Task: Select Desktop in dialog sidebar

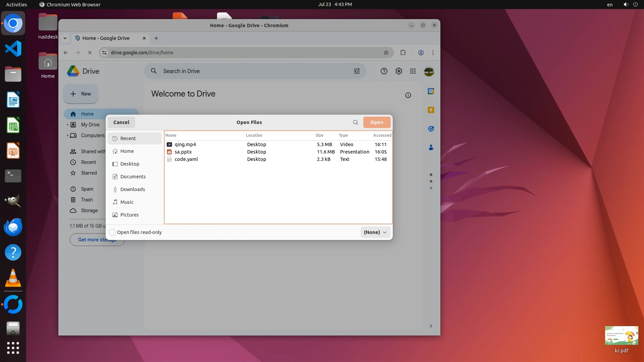Action: click(x=130, y=164)
